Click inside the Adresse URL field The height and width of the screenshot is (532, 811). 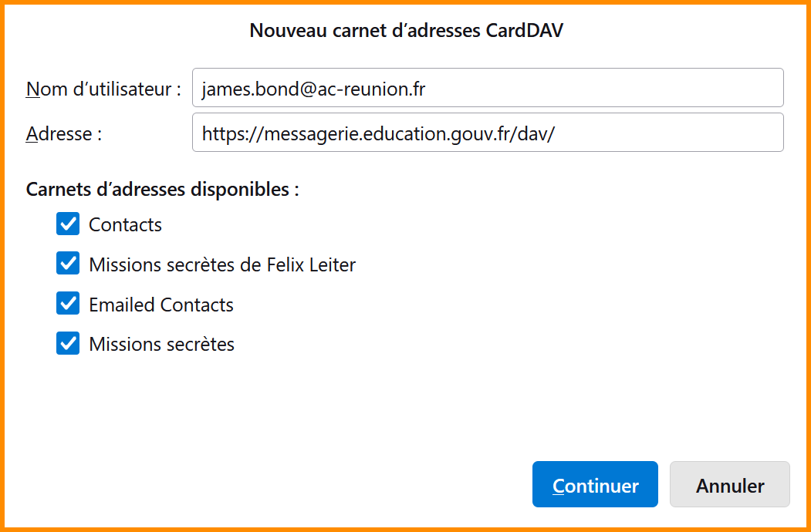pyautogui.click(x=488, y=133)
